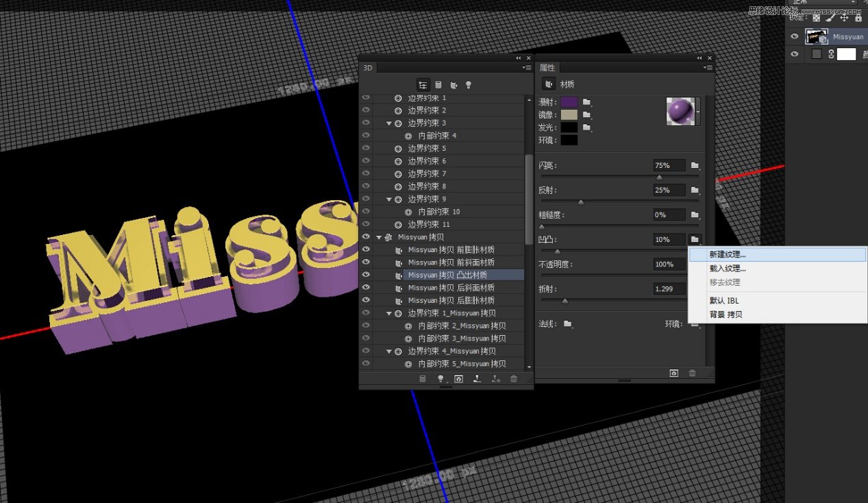Open the 法线 normal map folder icon
The width and height of the screenshot is (868, 503).
568,323
